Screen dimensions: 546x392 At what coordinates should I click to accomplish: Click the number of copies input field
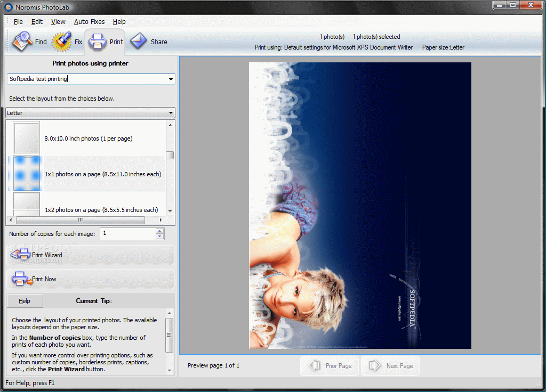tap(128, 233)
